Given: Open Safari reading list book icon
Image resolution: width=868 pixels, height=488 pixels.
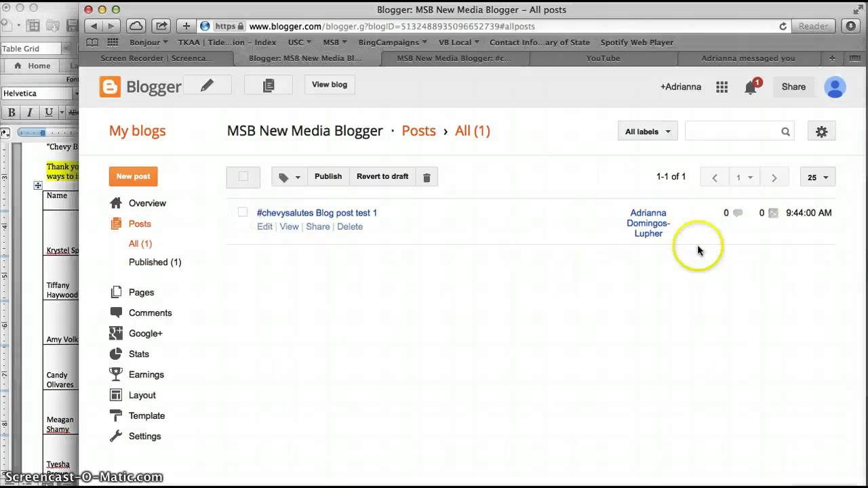Looking at the screenshot, I should [92, 42].
